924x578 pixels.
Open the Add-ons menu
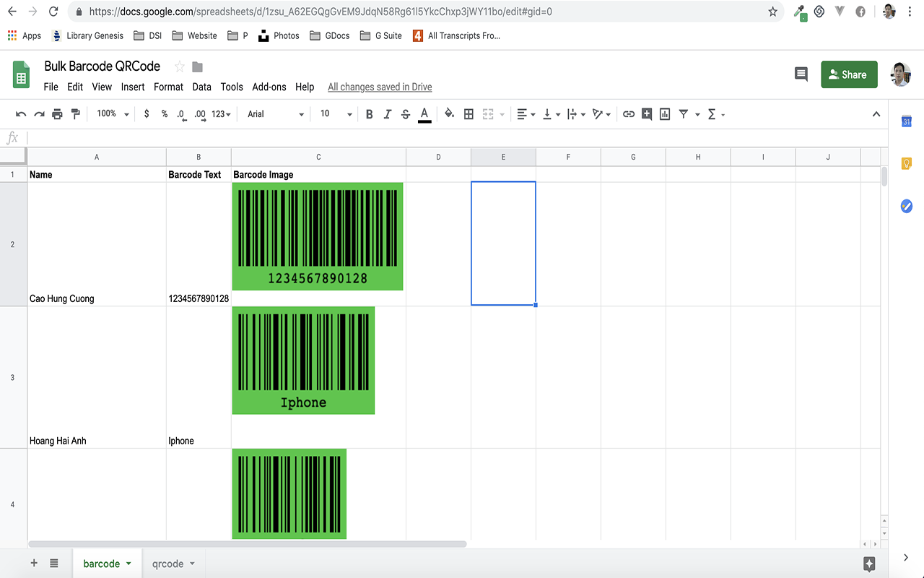(269, 87)
